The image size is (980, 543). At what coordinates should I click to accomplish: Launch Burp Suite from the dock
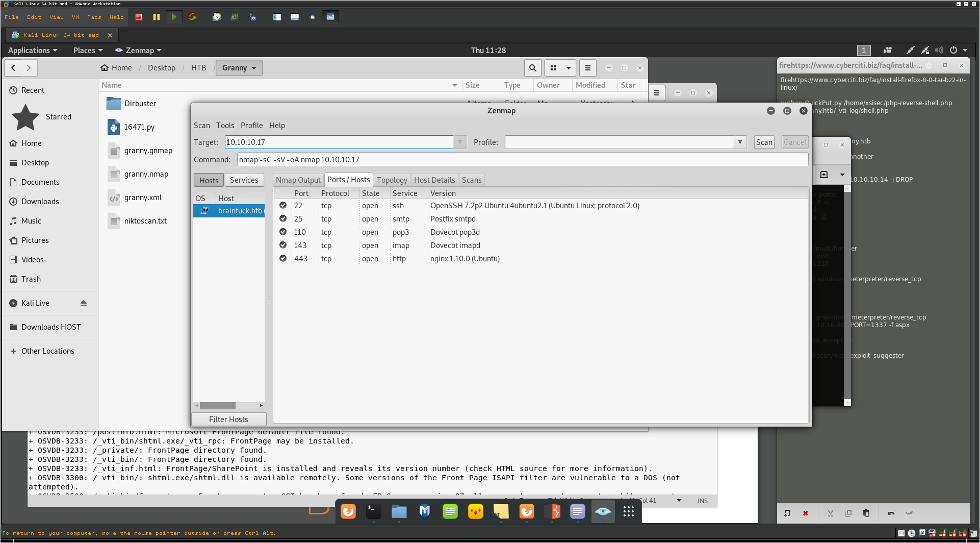point(552,511)
